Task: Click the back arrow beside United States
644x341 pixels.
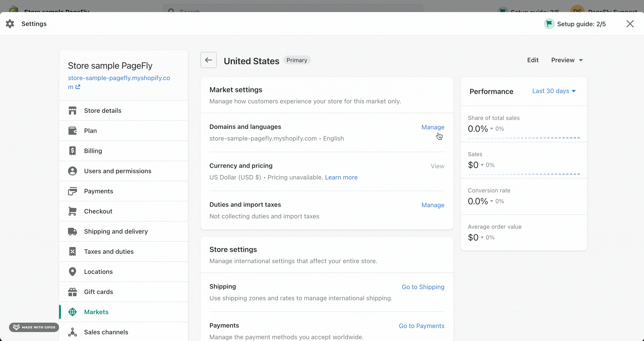Action: coord(208,60)
